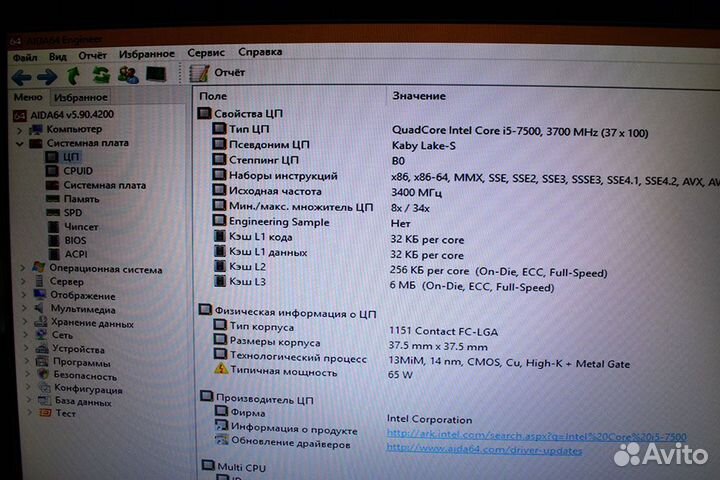Screen dimensions: 720x480
Task: Click the Конфигурация icon in tree
Action: 45,389
